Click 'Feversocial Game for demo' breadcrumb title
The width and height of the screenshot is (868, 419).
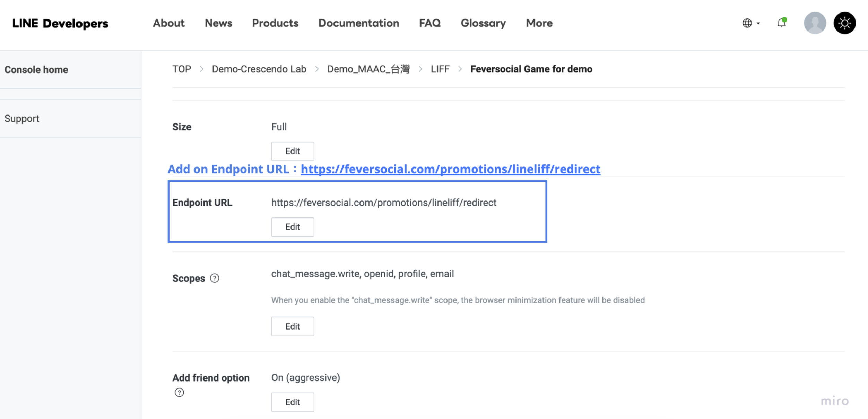(x=531, y=69)
